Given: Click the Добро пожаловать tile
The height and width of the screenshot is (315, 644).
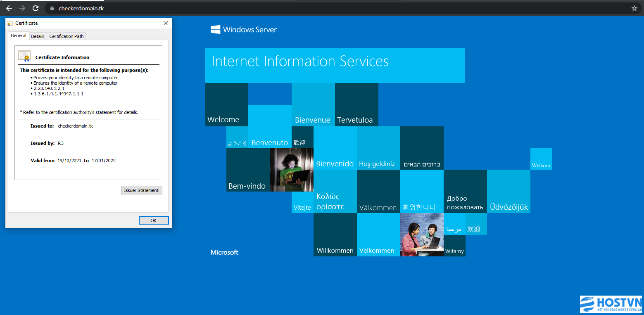Looking at the screenshot, I should (x=465, y=191).
